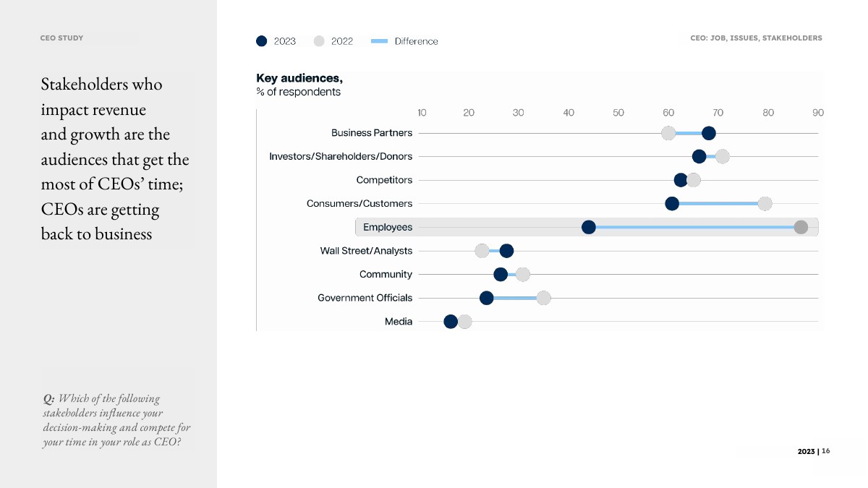Click the 2022 gray dot for Employees
The image size is (868, 488).
(801, 228)
